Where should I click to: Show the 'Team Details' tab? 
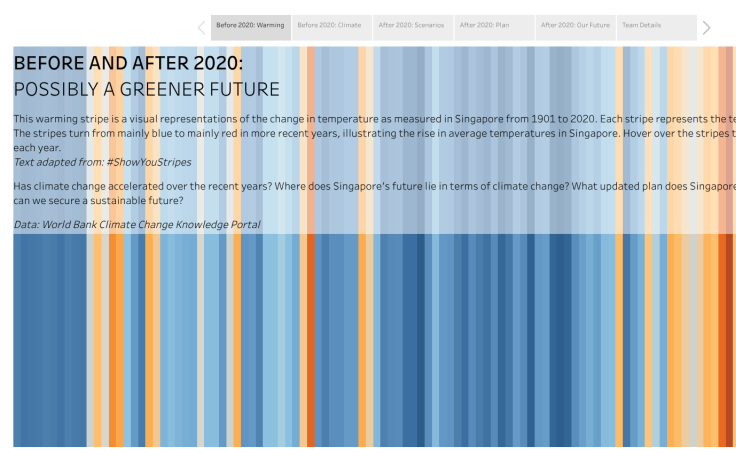642,25
